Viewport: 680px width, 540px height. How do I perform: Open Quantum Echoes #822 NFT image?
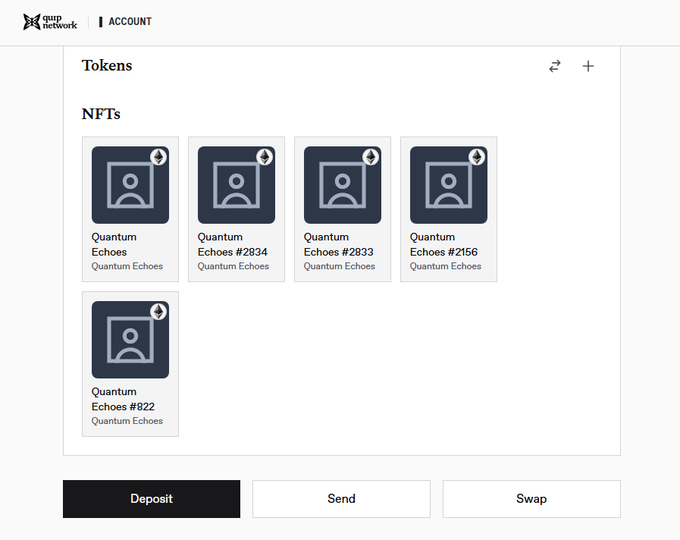point(130,340)
